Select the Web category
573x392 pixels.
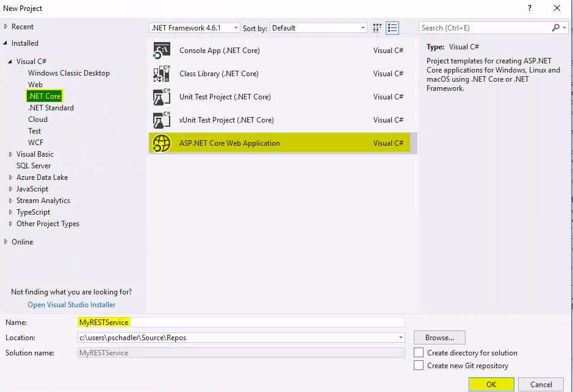pos(35,84)
